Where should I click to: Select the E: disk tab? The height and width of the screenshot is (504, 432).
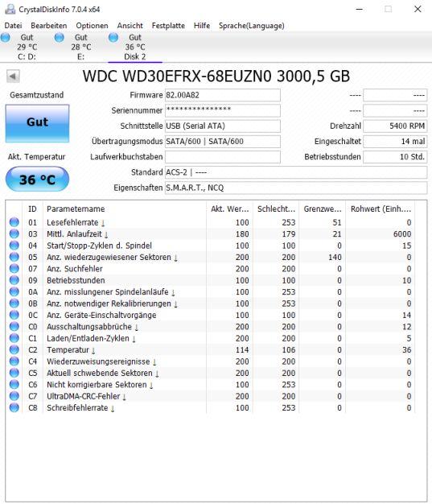81,47
